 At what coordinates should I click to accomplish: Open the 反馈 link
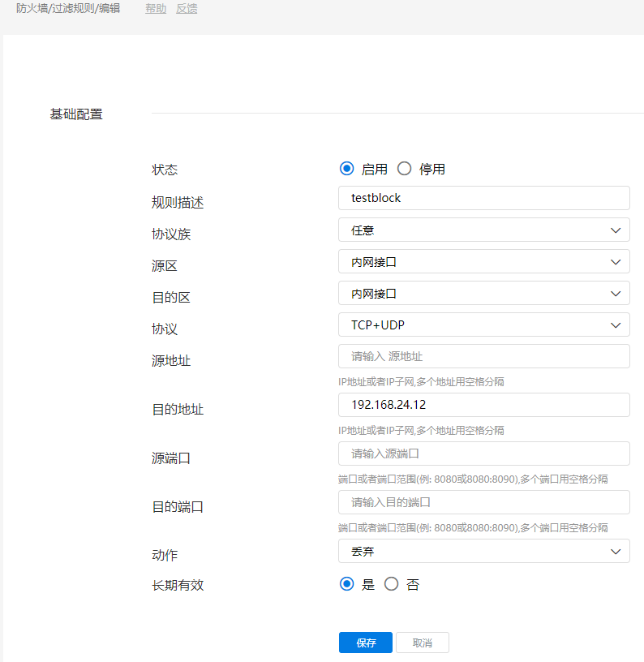click(187, 9)
